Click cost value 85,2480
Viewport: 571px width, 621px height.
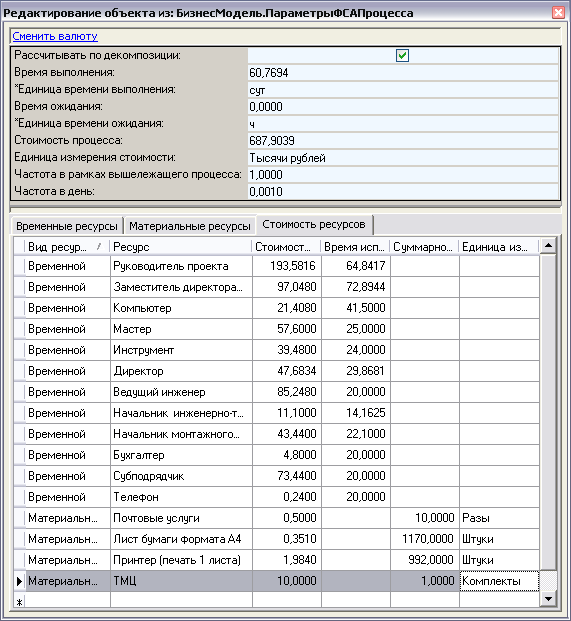[x=287, y=392]
